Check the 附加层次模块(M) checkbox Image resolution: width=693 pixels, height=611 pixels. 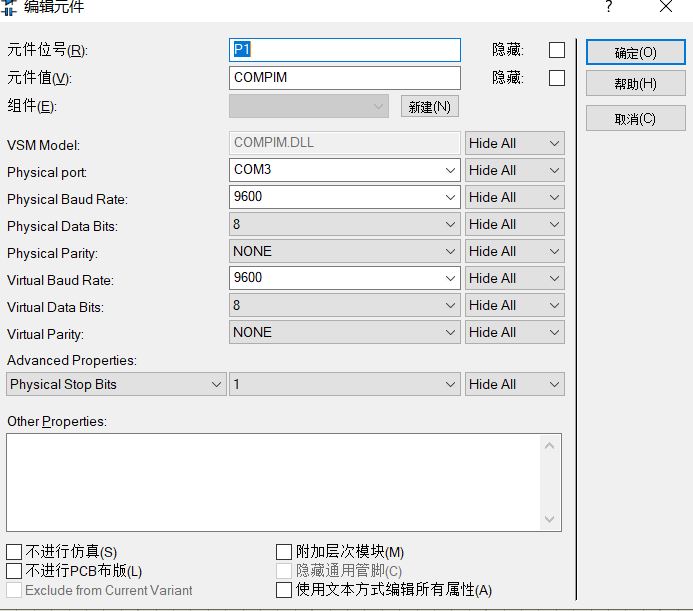284,552
